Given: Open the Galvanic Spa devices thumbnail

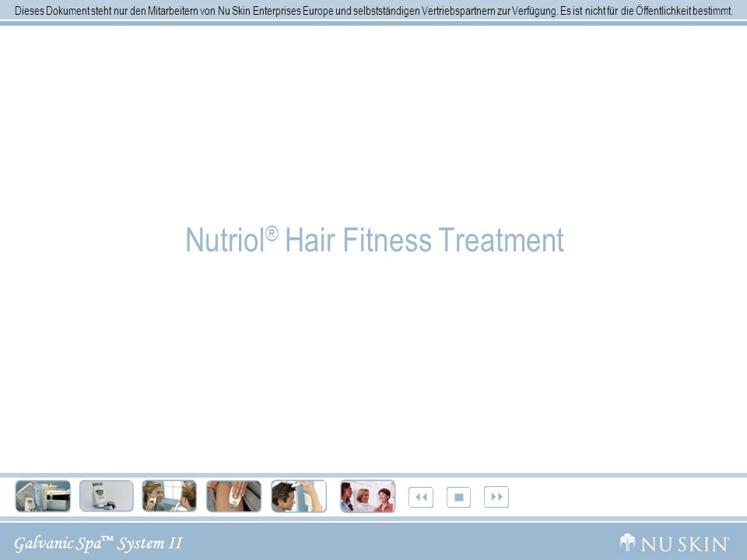Looking at the screenshot, I should [x=43, y=496].
